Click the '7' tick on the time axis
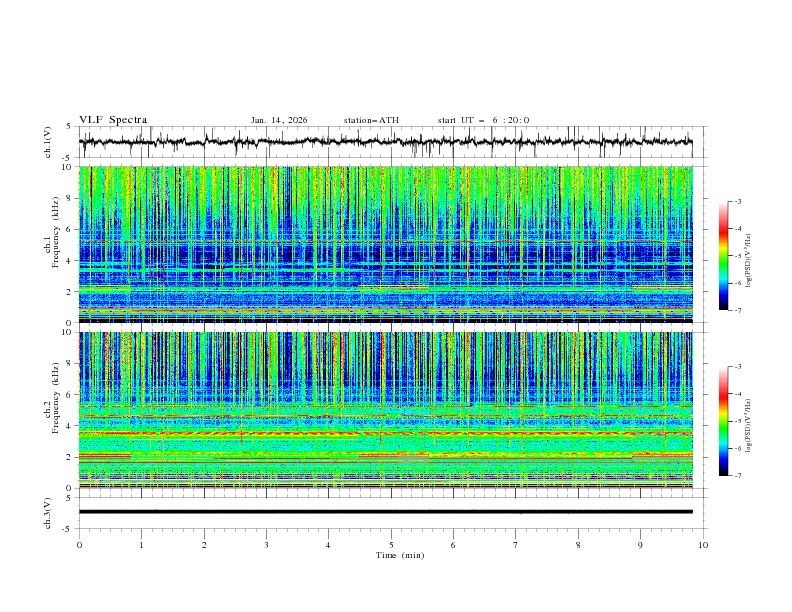Screen dimensions: 792x612 [x=516, y=545]
